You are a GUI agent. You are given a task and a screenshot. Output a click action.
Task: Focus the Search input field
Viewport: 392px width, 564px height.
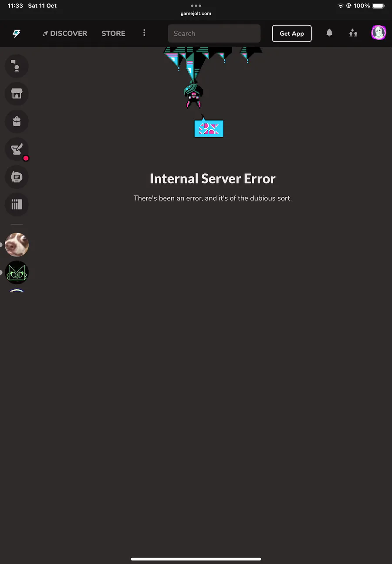click(x=214, y=34)
